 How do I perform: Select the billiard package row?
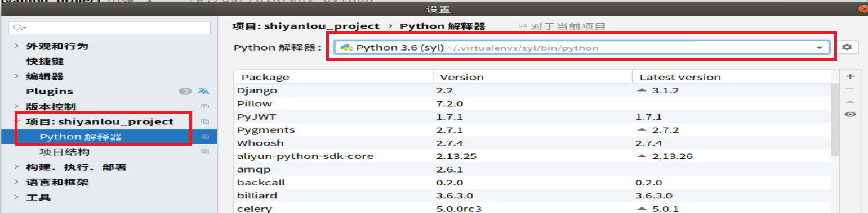click(x=532, y=196)
